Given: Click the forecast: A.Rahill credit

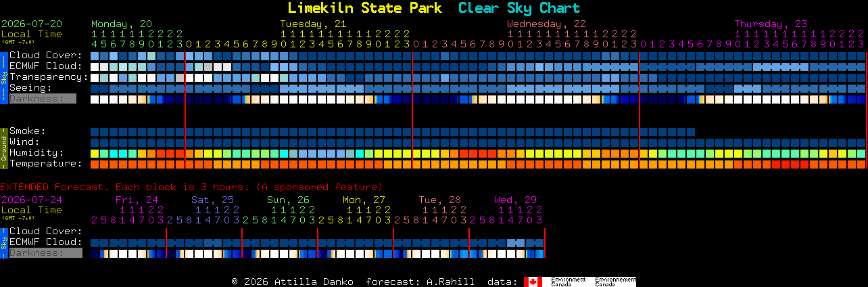Looking at the screenshot, I should pyautogui.click(x=420, y=282).
